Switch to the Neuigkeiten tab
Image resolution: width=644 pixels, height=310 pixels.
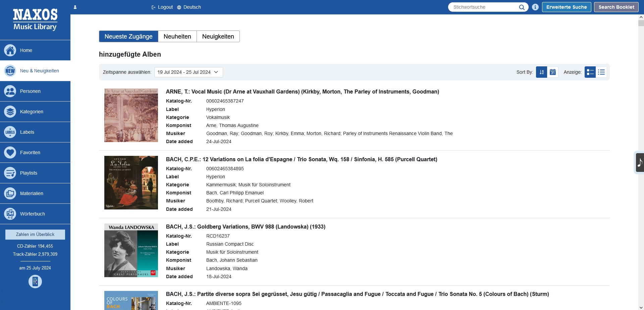point(218,37)
